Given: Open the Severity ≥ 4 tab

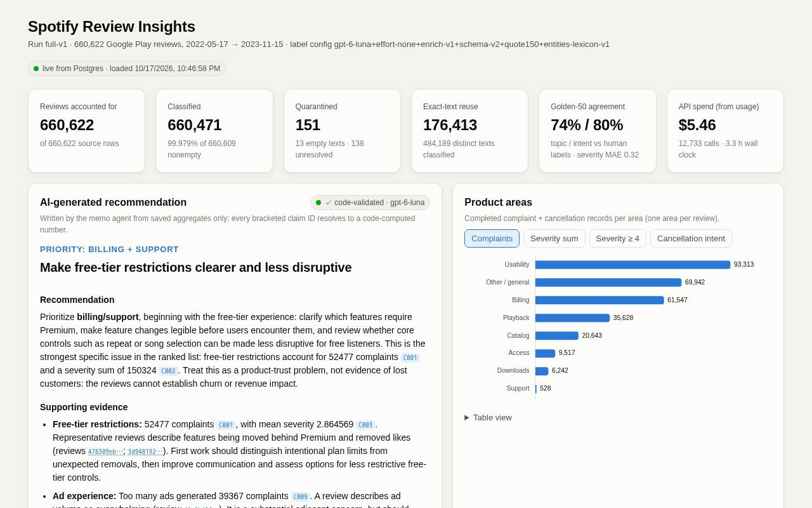Looking at the screenshot, I should (x=618, y=238).
